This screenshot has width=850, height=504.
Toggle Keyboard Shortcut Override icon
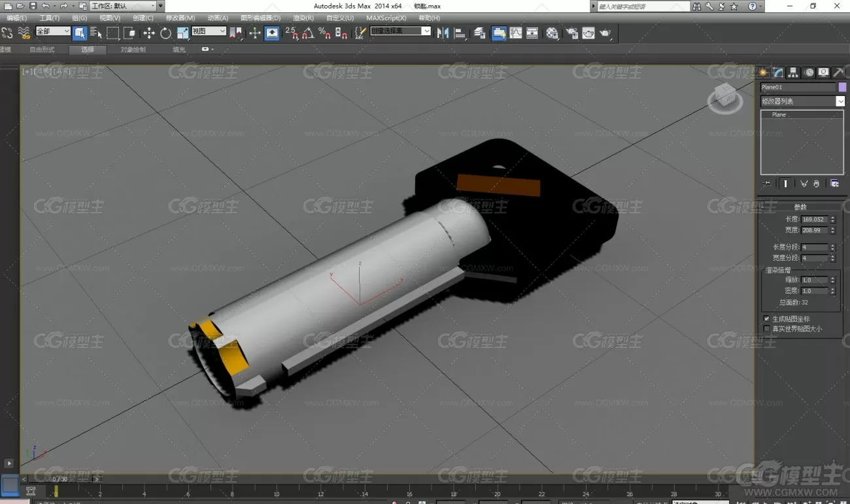[x=272, y=33]
